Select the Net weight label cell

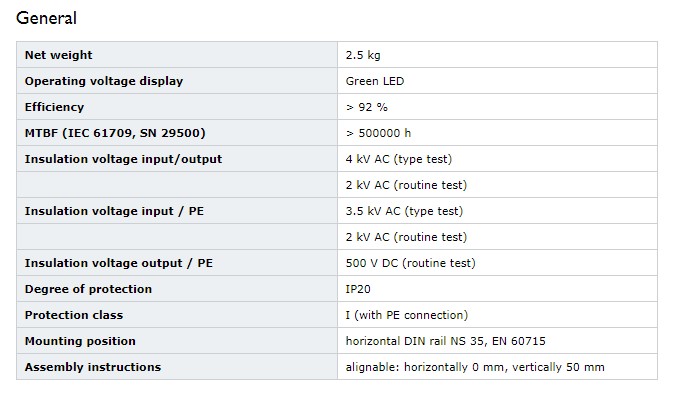(x=177, y=55)
